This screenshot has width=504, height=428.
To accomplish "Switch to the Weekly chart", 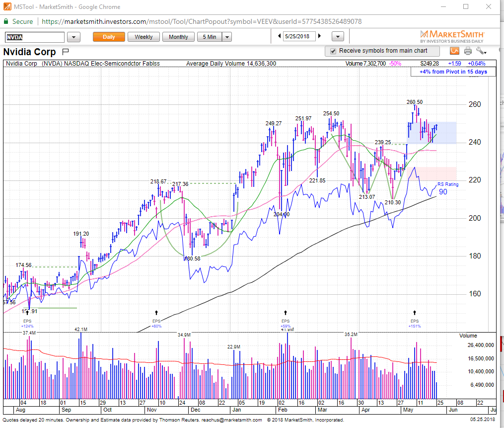I will [144, 37].
